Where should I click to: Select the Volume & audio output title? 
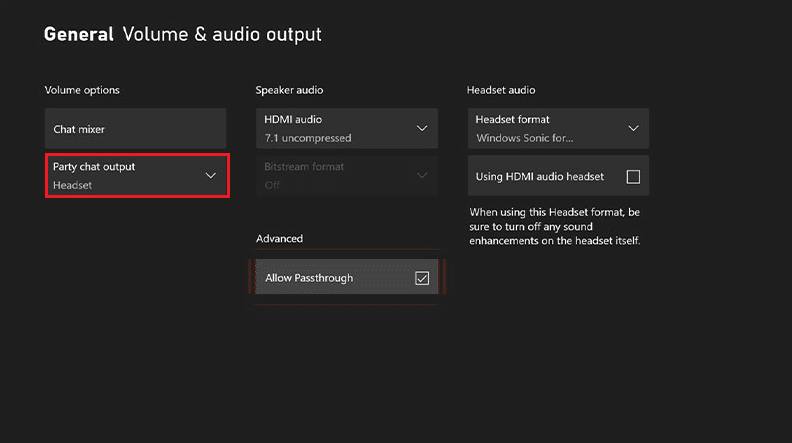222,35
